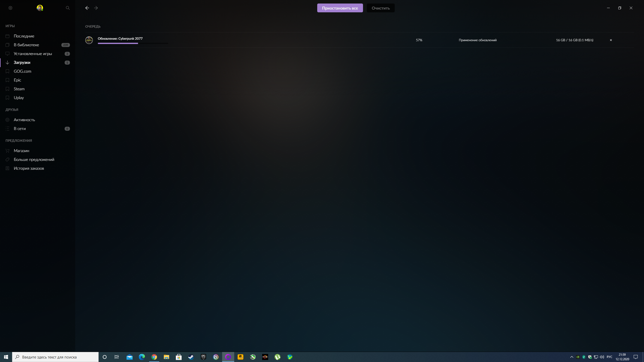
Task: Open История заказов in sidebar
Action: pyautogui.click(x=29, y=168)
